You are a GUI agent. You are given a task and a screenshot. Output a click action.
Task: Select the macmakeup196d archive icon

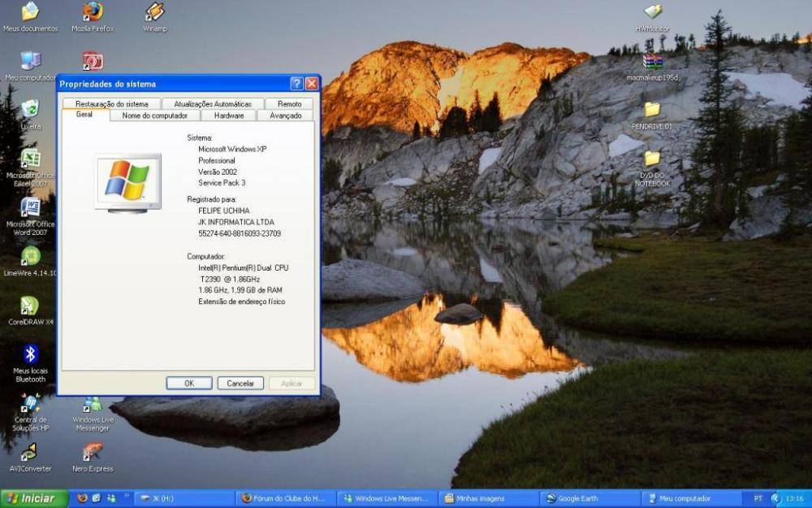pyautogui.click(x=653, y=67)
